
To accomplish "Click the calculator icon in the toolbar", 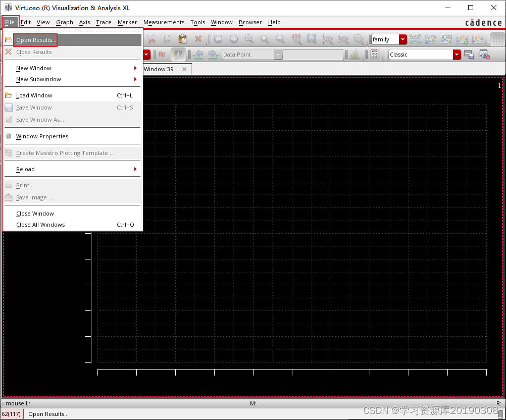I will [x=374, y=55].
